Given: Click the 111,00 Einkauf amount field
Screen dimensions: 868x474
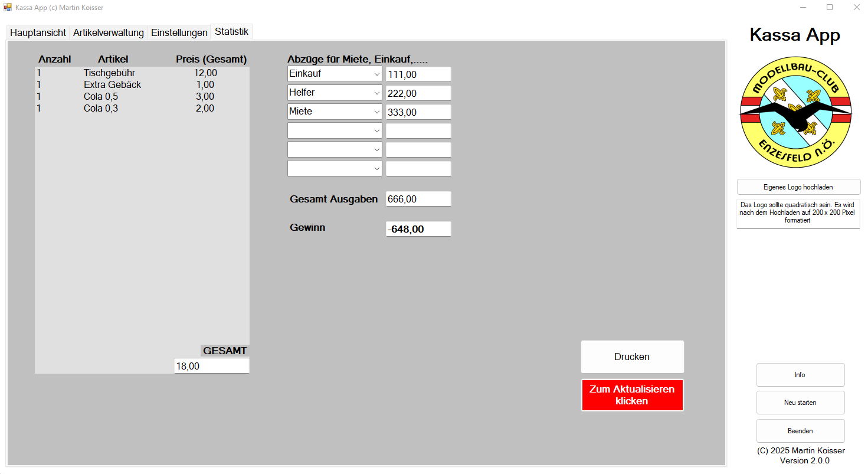Looking at the screenshot, I should 418,74.
